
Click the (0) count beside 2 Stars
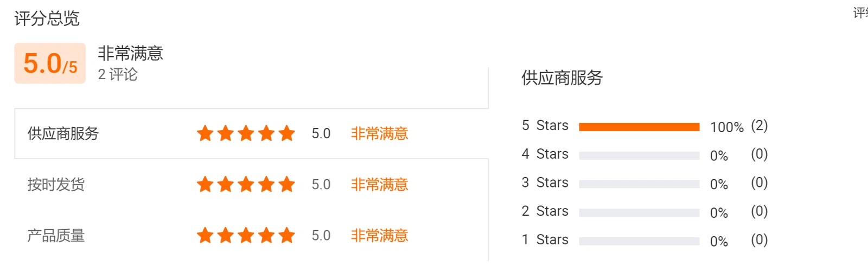759,211
